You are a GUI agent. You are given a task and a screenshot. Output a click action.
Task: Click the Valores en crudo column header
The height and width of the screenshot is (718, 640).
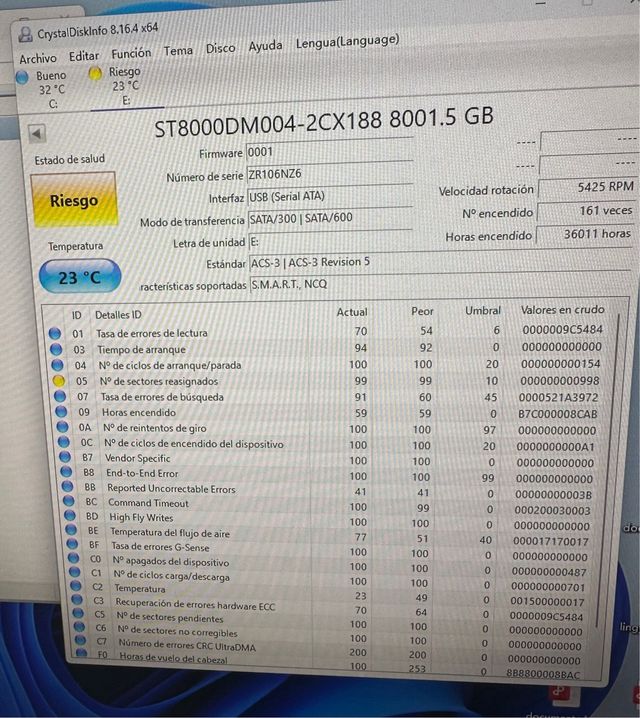tap(562, 310)
